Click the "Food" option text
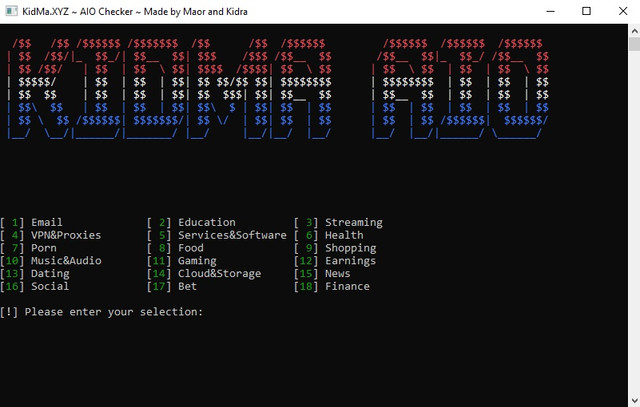640x407 pixels. (x=191, y=248)
